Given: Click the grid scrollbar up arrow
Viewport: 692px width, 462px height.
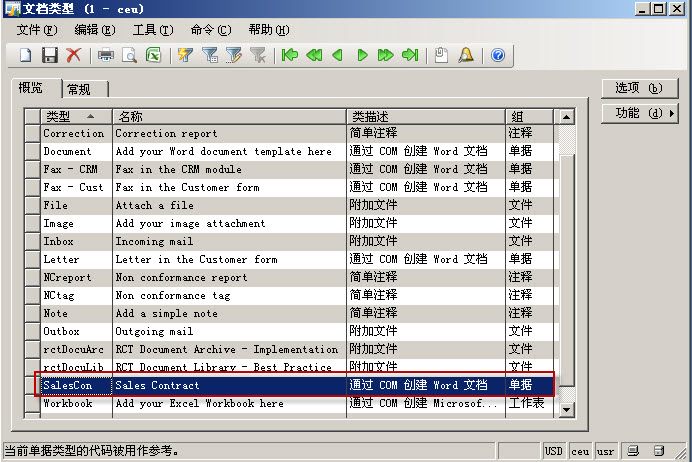Looking at the screenshot, I should click(566, 117).
